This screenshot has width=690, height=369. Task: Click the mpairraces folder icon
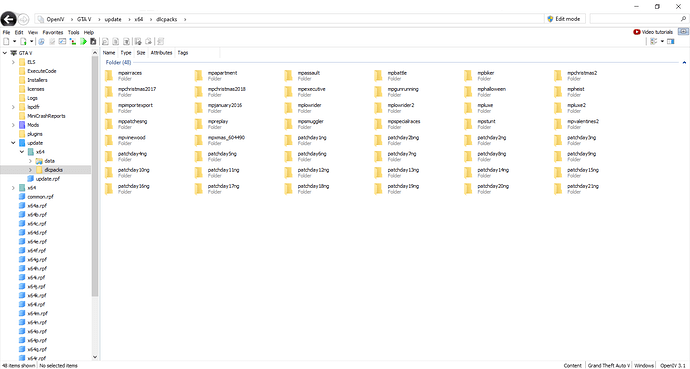(x=109, y=76)
